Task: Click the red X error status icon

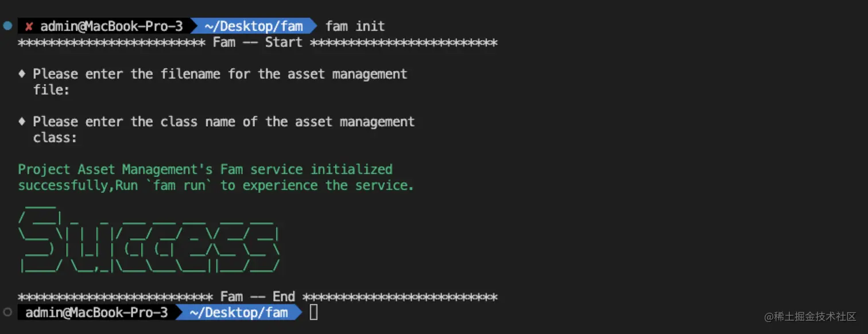Action: click(29, 26)
